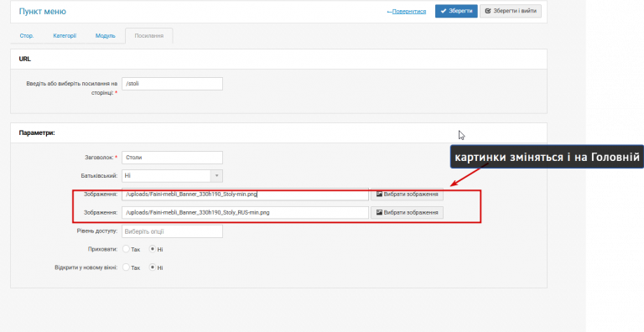This screenshot has width=644, height=332.
Task: Select the Посилання tab
Action: coord(149,36)
